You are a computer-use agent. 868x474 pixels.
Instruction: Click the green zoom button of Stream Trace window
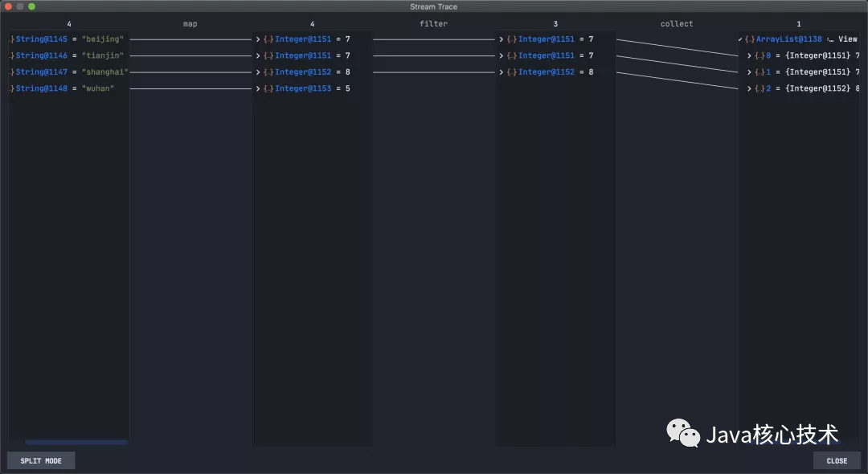[x=31, y=6]
